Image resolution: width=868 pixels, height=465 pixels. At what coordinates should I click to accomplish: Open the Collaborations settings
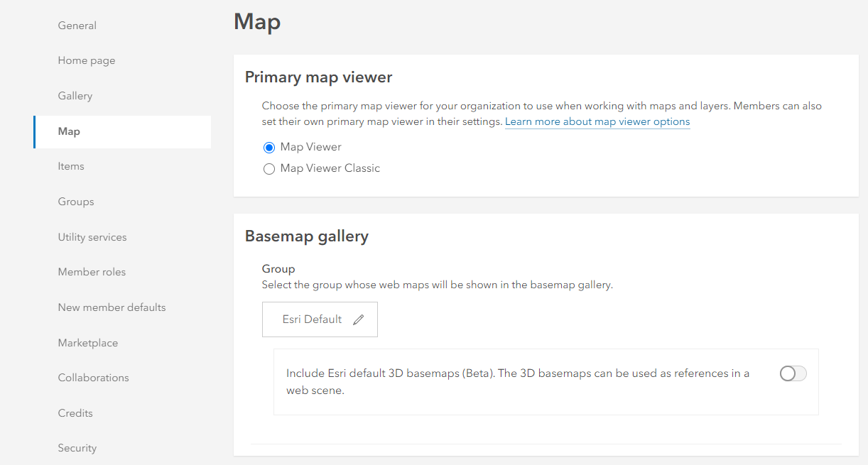click(x=94, y=378)
